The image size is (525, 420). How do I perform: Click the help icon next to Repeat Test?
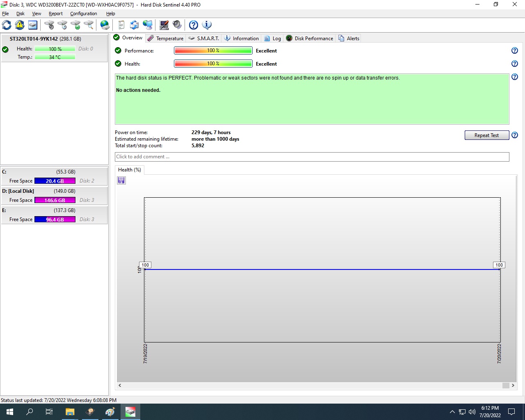515,135
